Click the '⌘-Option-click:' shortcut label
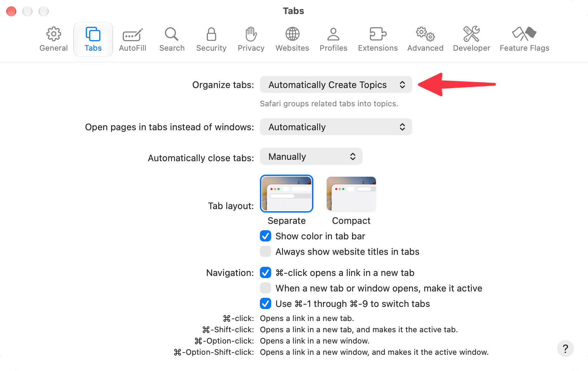The height and width of the screenshot is (371, 588). [224, 341]
